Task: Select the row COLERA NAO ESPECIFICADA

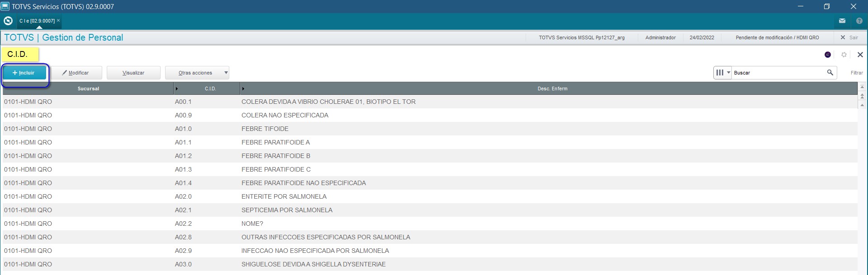Action: click(430, 115)
